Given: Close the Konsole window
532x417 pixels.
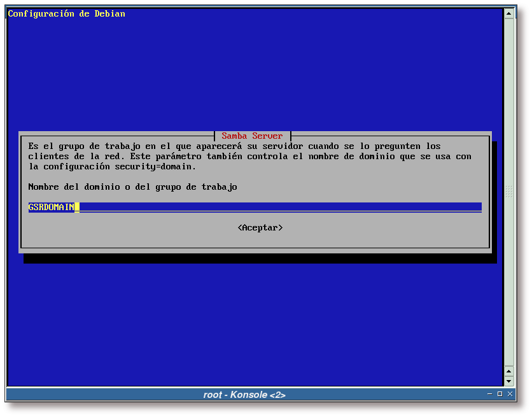Looking at the screenshot, I should (510, 394).
